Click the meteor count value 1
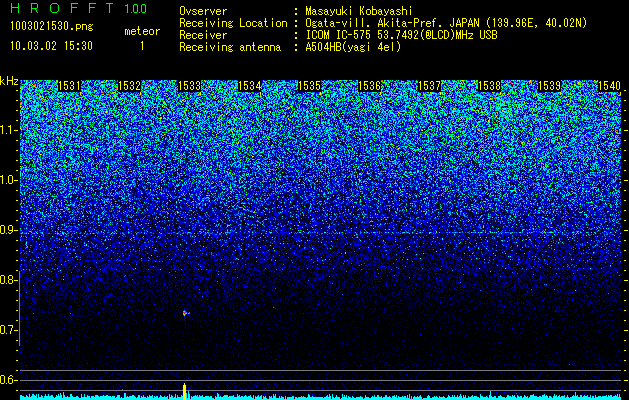Image resolution: width=629 pixels, height=400 pixels. tap(142, 46)
